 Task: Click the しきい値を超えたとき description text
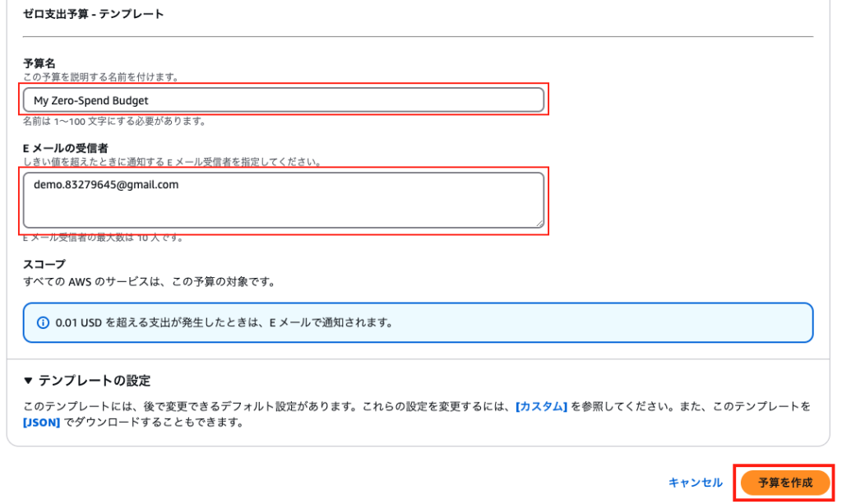tap(173, 161)
